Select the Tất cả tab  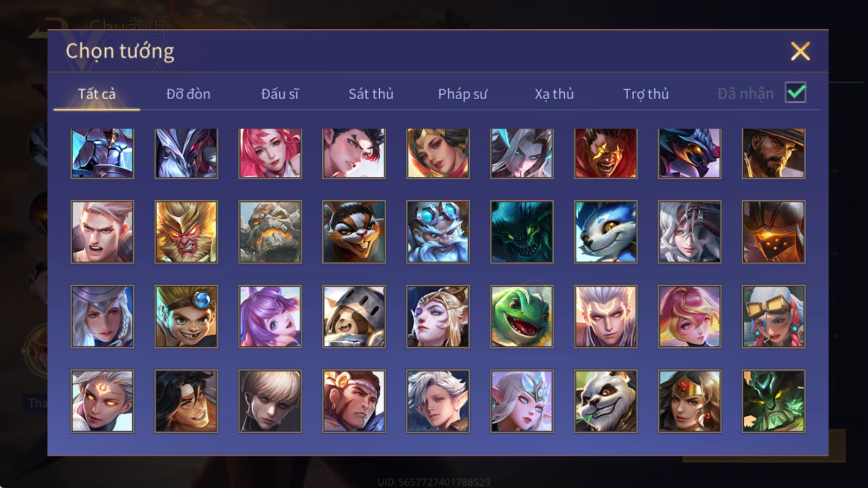[x=97, y=94]
